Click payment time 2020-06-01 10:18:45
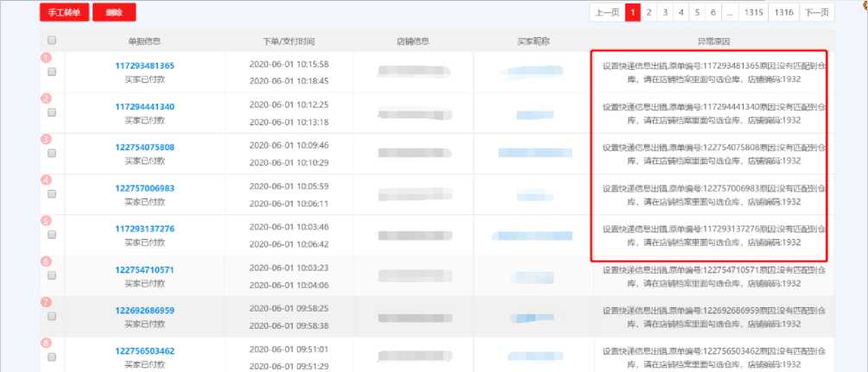The width and height of the screenshot is (868, 372). pyautogui.click(x=289, y=81)
